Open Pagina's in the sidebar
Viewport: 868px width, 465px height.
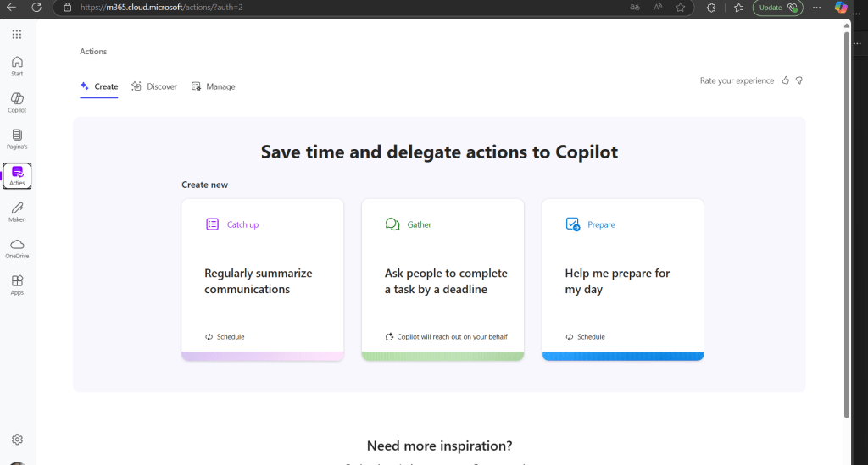(x=17, y=139)
